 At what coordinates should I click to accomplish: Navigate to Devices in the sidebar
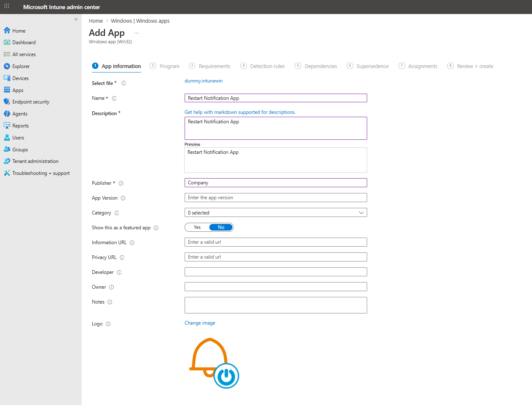point(20,78)
